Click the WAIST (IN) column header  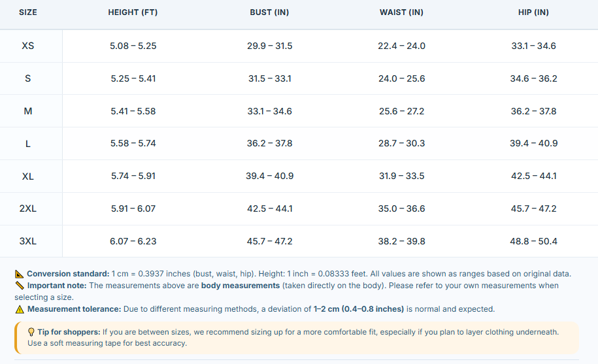pos(401,12)
